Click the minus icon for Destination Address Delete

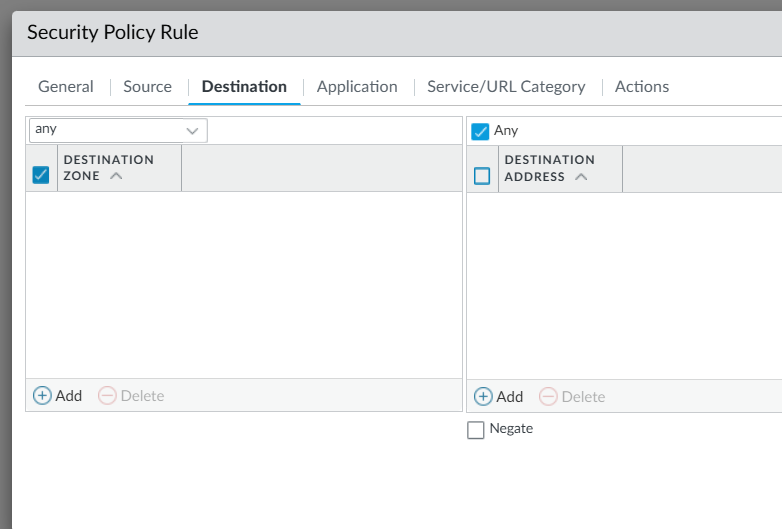(x=548, y=396)
